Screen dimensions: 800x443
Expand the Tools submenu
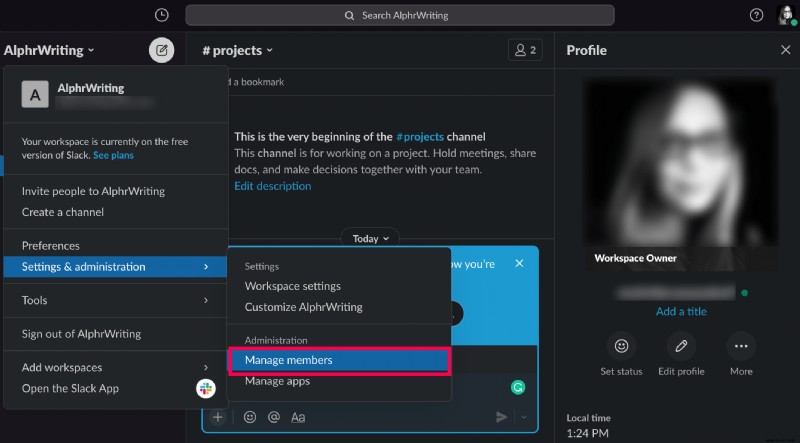(115, 300)
